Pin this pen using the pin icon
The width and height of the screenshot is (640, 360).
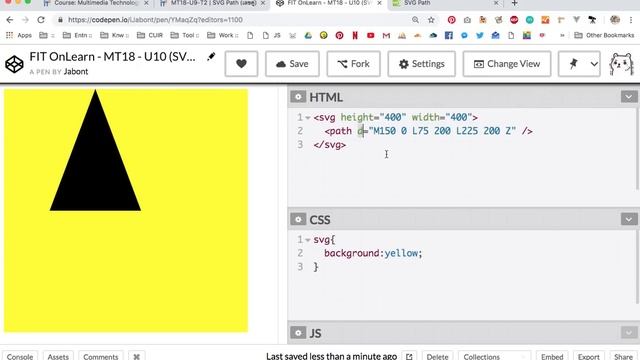point(573,64)
